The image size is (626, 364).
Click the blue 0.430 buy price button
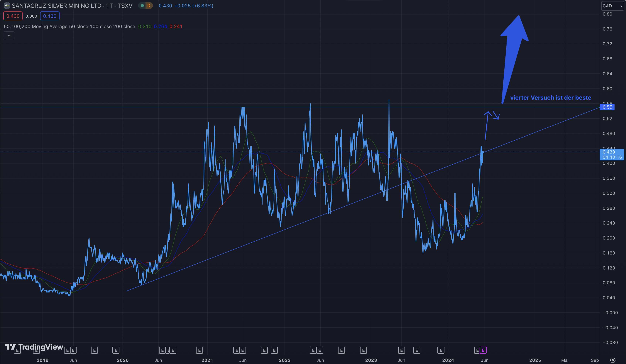50,16
